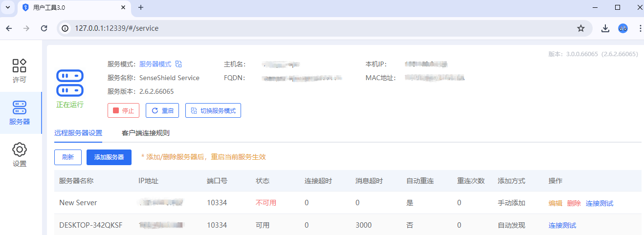Click the browser back arrow
Image resolution: width=644 pixels, height=235 pixels.
pos(9,28)
